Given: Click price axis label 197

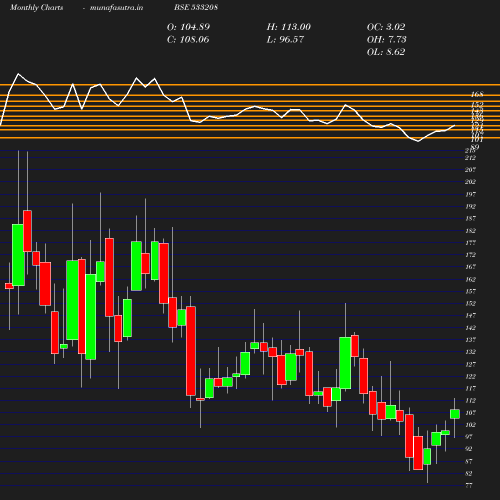Looking at the screenshot, I should 470,194.
